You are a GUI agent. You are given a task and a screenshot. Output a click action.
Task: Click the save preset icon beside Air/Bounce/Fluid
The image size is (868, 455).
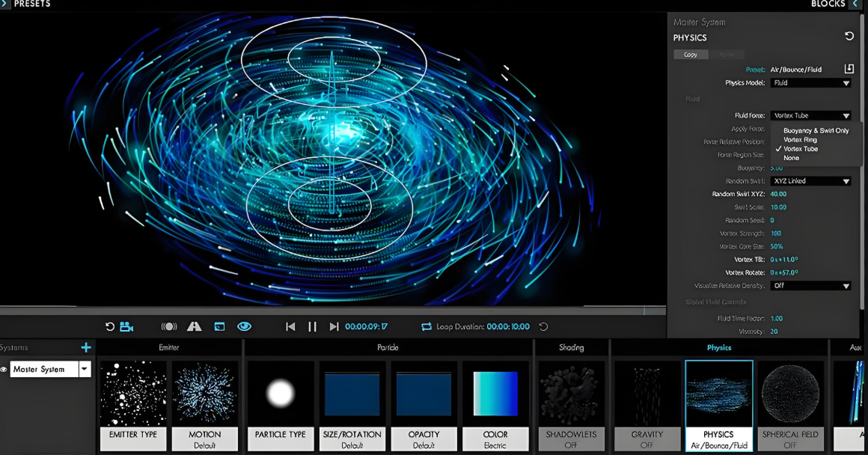(x=849, y=69)
